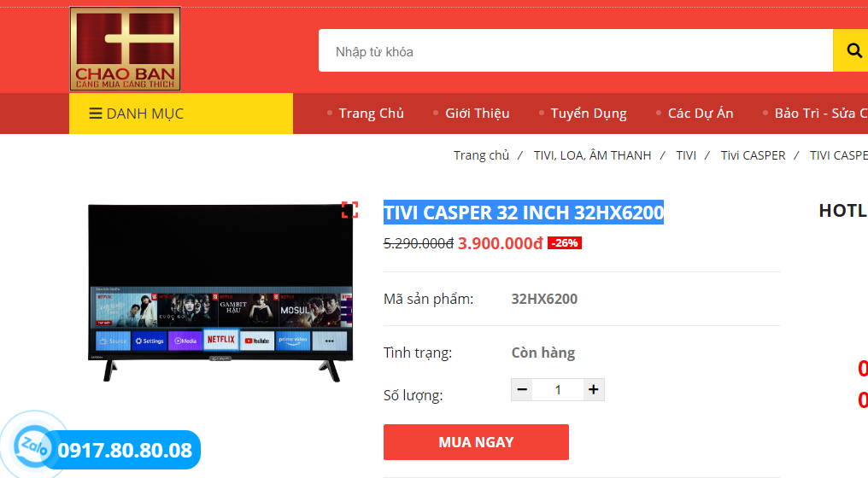Click the TIVI breadcrumb link

pyautogui.click(x=686, y=155)
